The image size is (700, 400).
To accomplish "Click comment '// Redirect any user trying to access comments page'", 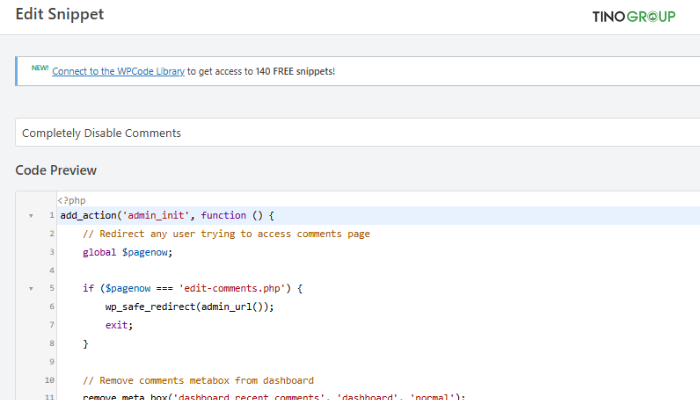I will click(226, 234).
